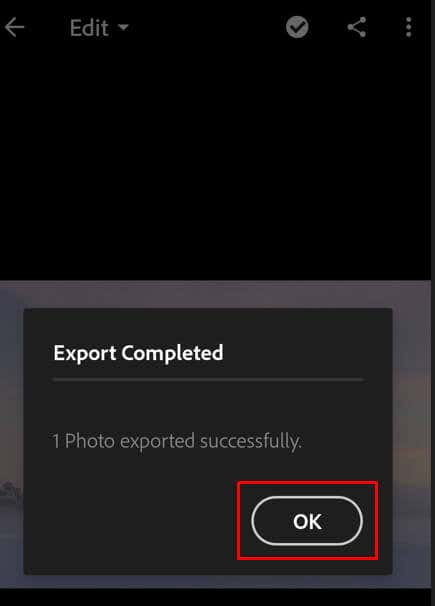Click empty toolbar space between Edit and checkmark
Viewport: 435px width, 606px height.
pyautogui.click(x=207, y=27)
